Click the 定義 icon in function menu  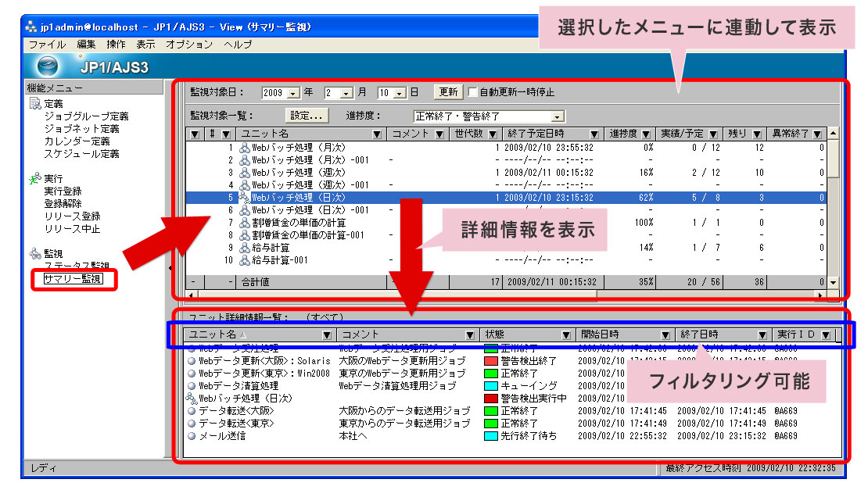[35, 104]
